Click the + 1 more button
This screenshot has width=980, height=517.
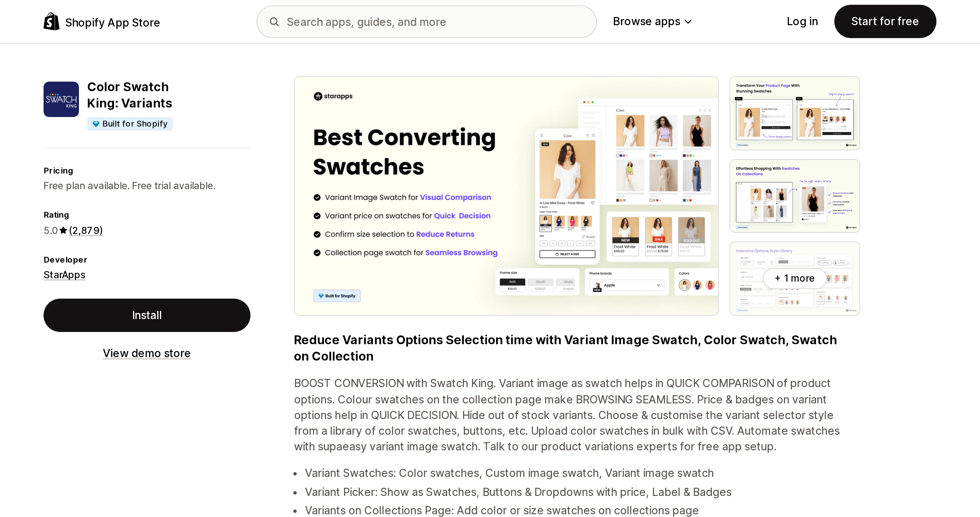pos(795,278)
